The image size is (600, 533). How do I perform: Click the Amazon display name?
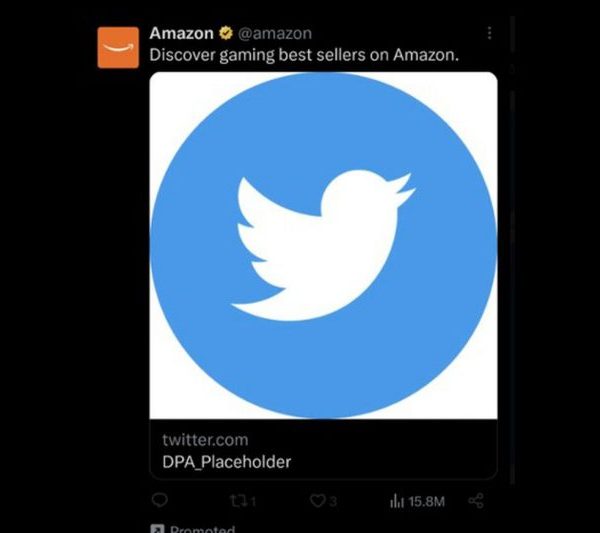(x=181, y=33)
